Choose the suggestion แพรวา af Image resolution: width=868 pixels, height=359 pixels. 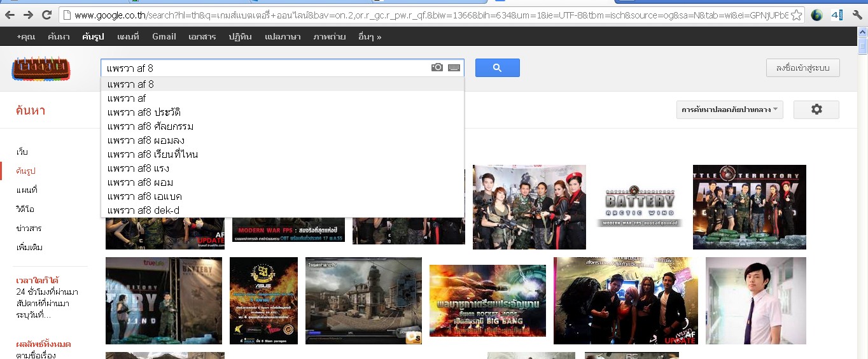(283, 98)
